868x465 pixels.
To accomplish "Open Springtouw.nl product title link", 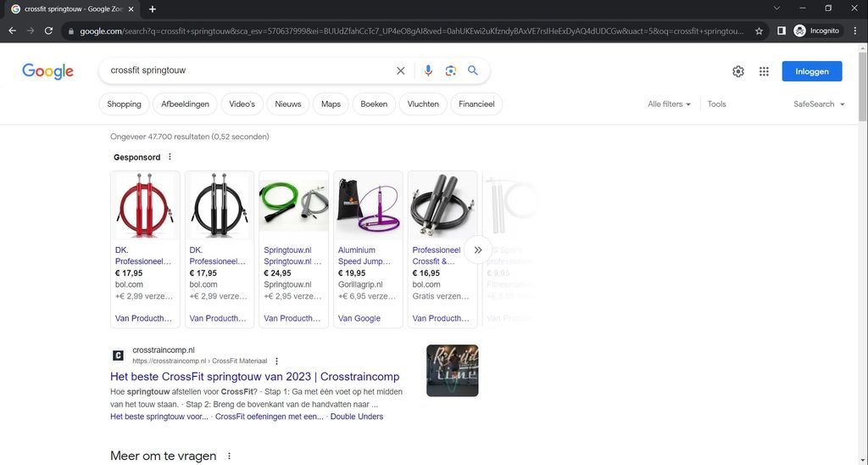I will pos(292,255).
